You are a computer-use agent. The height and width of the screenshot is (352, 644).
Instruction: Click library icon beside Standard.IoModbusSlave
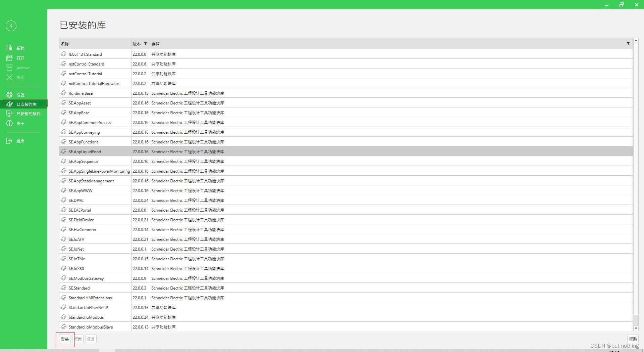63,326
